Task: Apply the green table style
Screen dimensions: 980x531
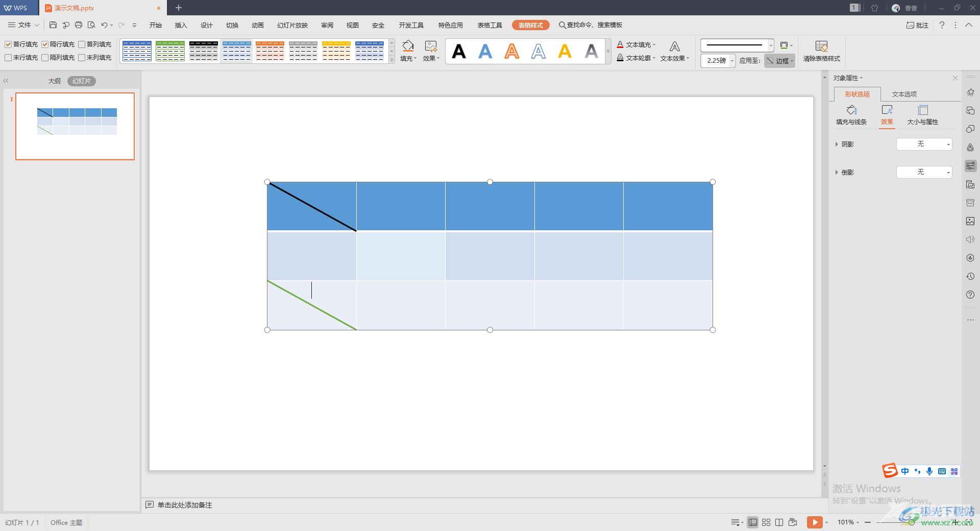Action: tap(170, 51)
